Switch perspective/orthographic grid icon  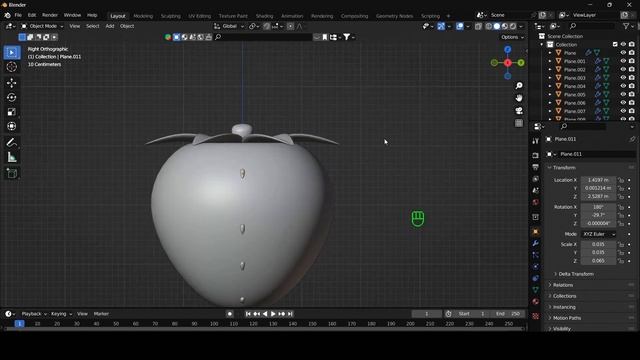[x=519, y=123]
